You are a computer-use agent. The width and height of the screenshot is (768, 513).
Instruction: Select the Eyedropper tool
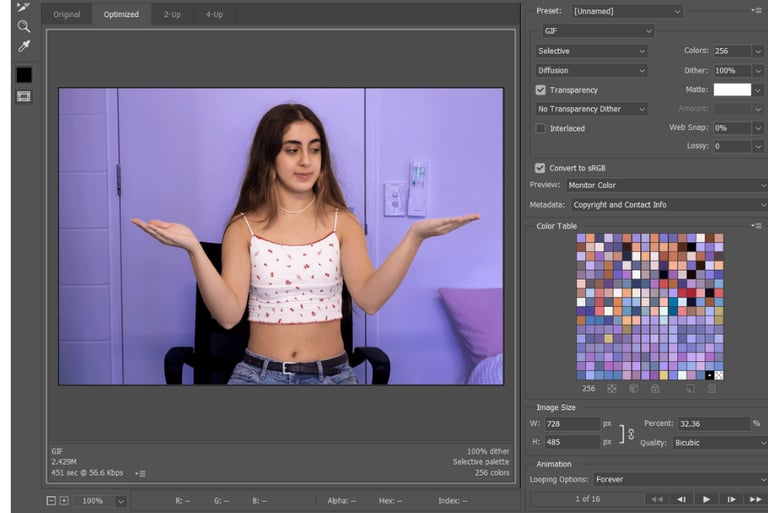(24, 47)
